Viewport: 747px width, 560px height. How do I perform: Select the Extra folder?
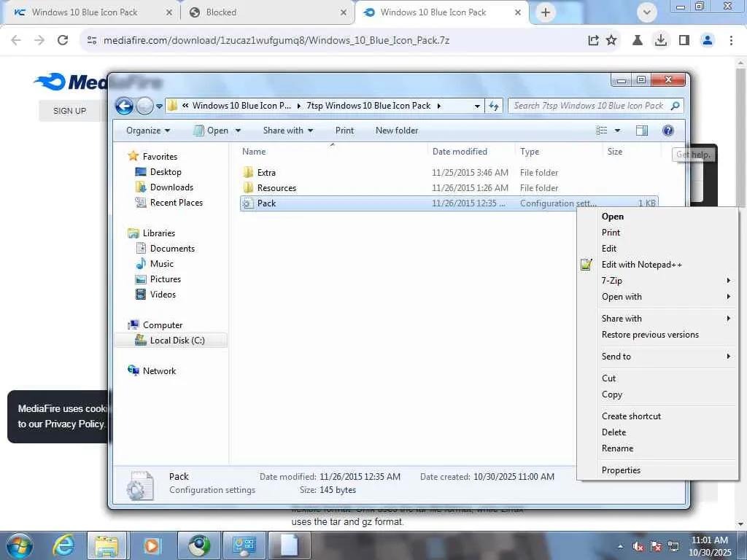tap(266, 172)
